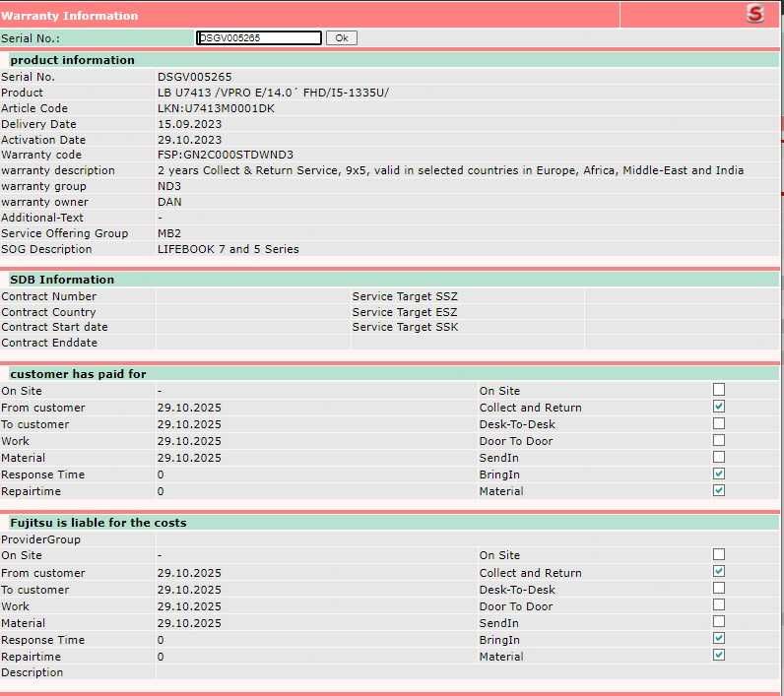The image size is (784, 696).
Task: Click Work date in Fujitsu is liable section
Action: click(189, 606)
